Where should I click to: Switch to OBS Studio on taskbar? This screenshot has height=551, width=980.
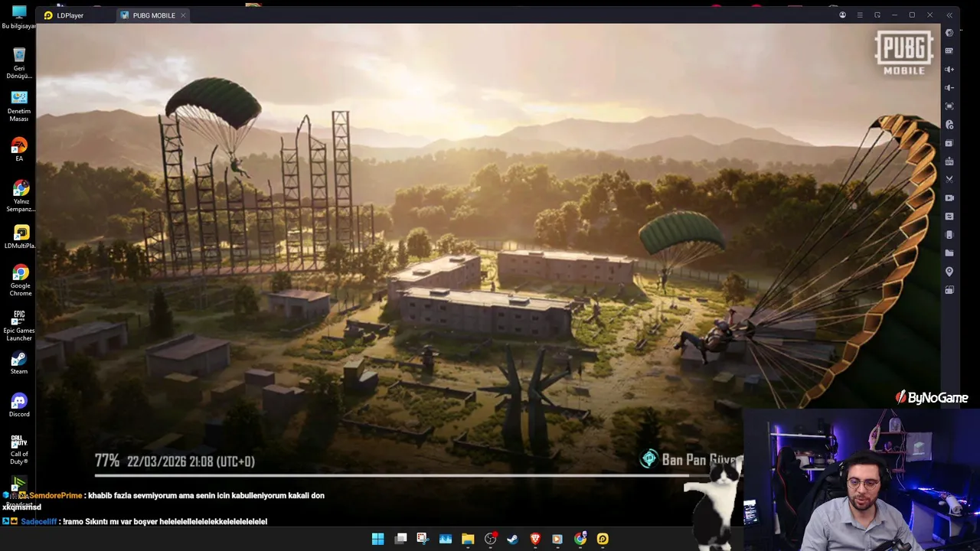coord(491,539)
